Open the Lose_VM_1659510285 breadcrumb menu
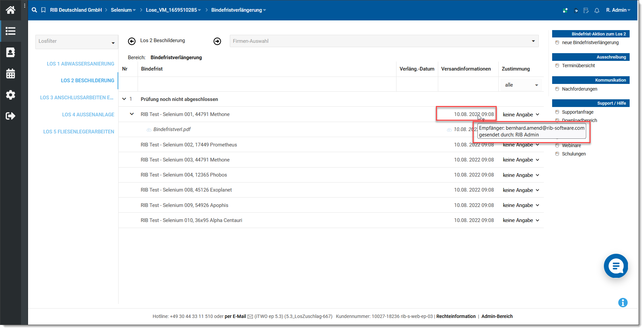 point(173,10)
